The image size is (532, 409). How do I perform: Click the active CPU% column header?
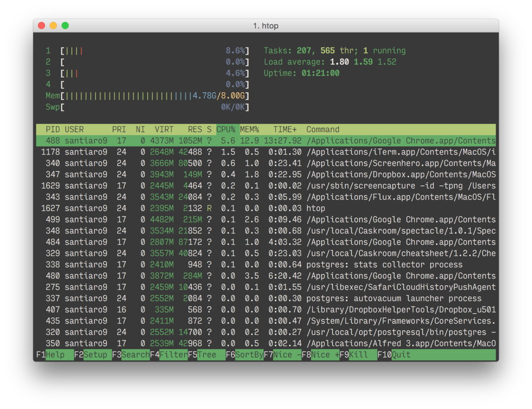(227, 130)
